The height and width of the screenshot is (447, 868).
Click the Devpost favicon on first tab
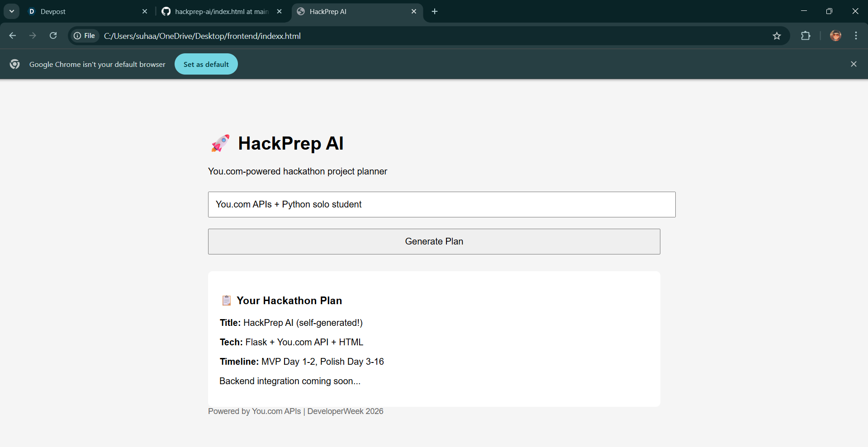point(32,11)
